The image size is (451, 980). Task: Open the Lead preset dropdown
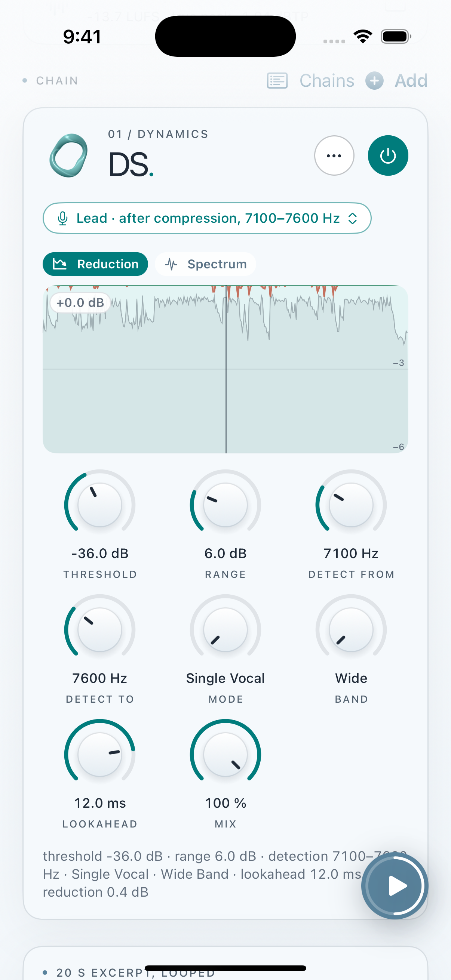[207, 218]
